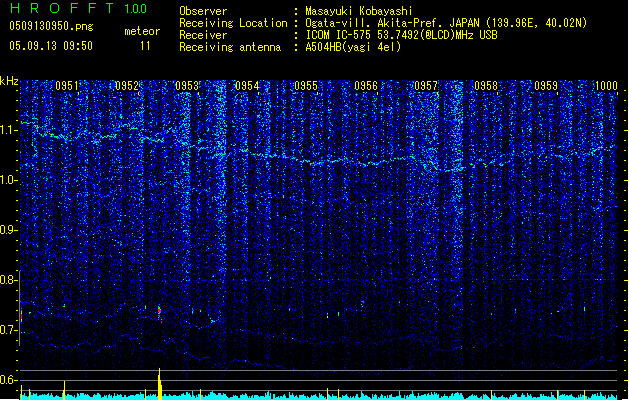The width and height of the screenshot is (629, 400).
Task: Click the HROFFT title text
Action: [x=61, y=8]
